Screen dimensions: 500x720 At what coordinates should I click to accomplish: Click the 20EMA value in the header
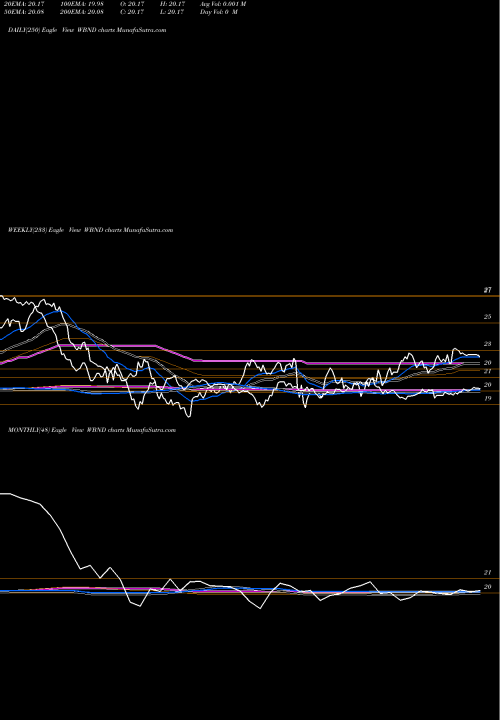(23, 4)
